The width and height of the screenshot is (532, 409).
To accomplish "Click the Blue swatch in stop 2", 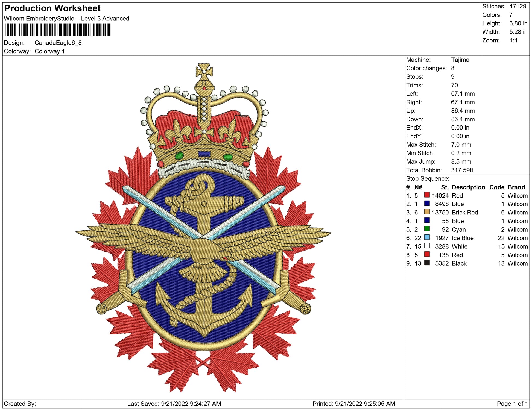I will [427, 203].
